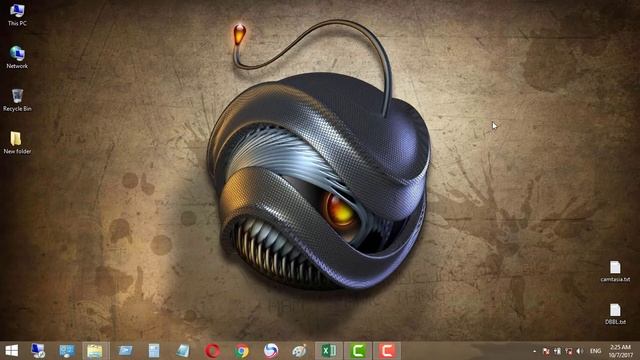
Task: Open the Windows Start button
Action: (11, 351)
